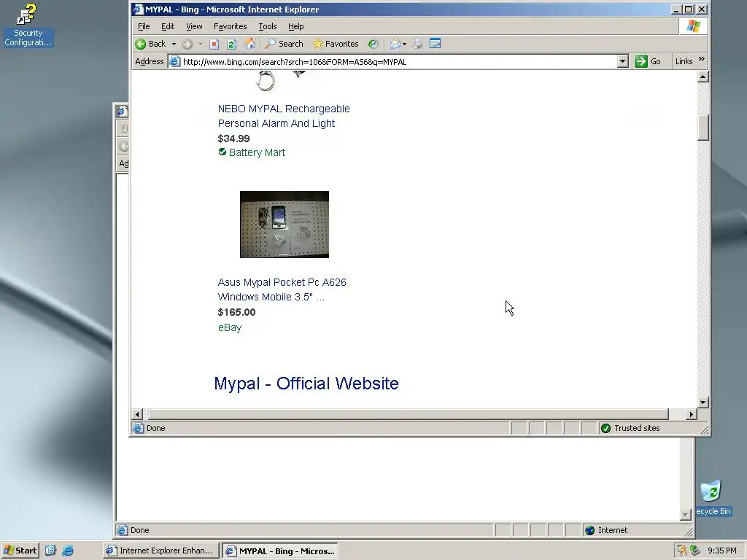The width and height of the screenshot is (747, 560).
Task: Open the Back history dropdown arrow
Action: click(x=174, y=44)
